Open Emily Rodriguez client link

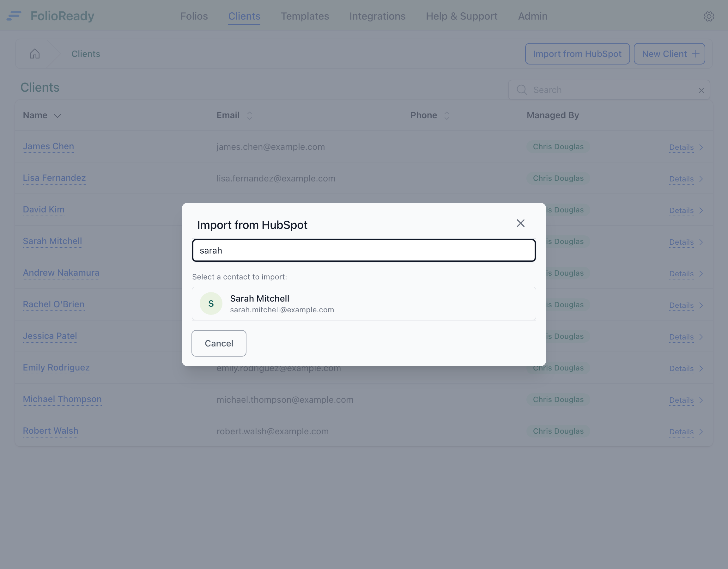coord(56,368)
